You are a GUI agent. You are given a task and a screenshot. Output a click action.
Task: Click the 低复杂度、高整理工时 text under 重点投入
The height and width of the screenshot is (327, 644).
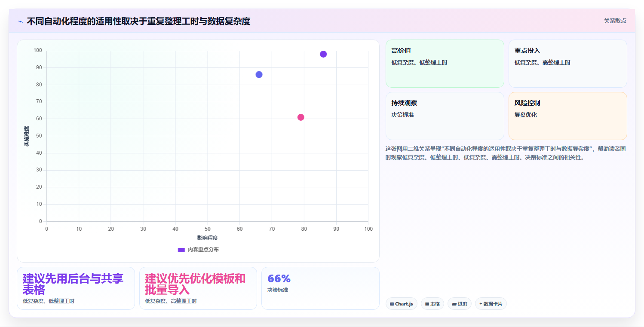click(x=542, y=62)
